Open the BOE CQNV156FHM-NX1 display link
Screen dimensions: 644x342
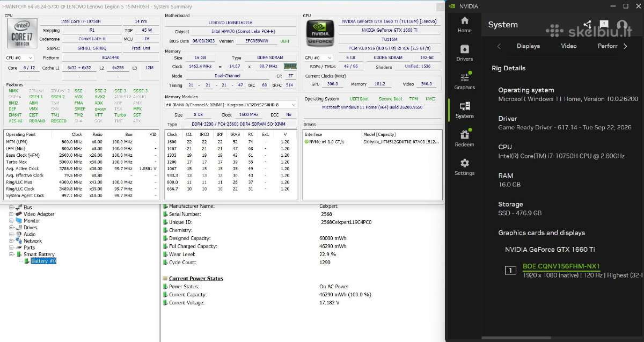point(561,266)
